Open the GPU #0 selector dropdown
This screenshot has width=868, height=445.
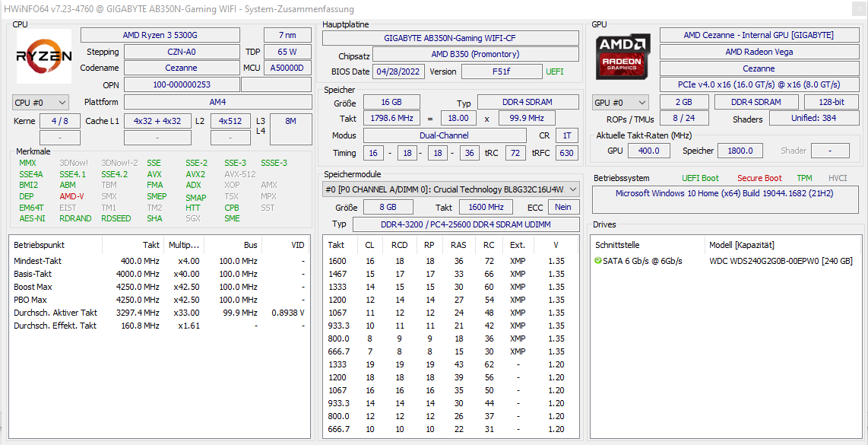coord(620,103)
